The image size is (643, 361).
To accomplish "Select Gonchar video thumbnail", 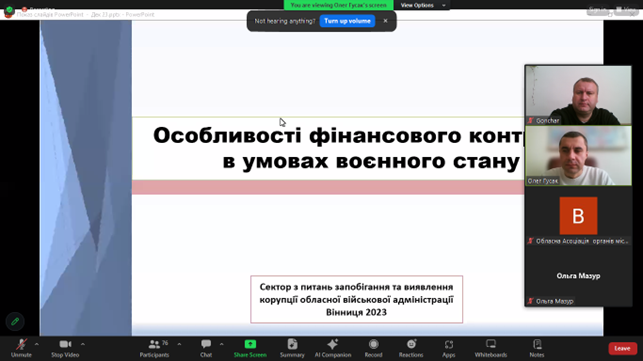I will coord(578,95).
